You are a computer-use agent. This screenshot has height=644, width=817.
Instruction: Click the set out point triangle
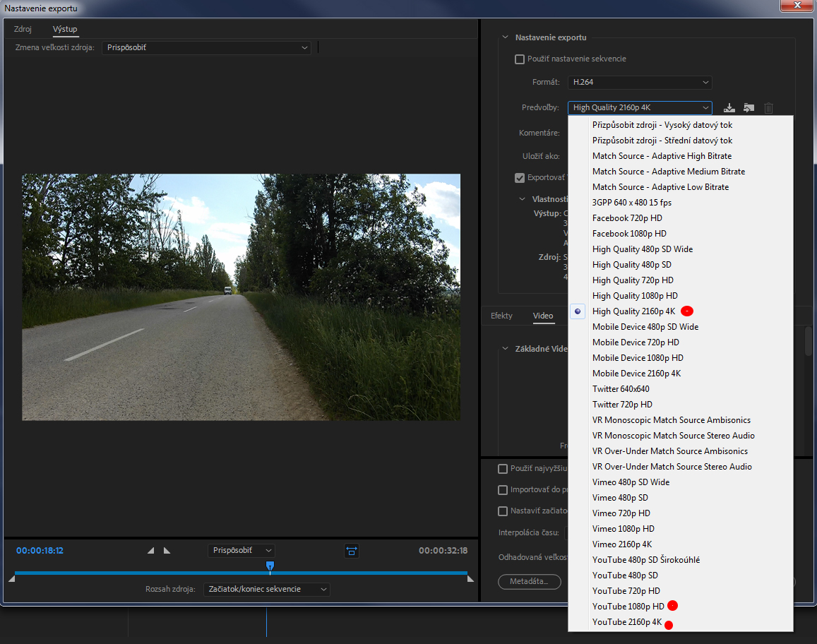coord(167,551)
